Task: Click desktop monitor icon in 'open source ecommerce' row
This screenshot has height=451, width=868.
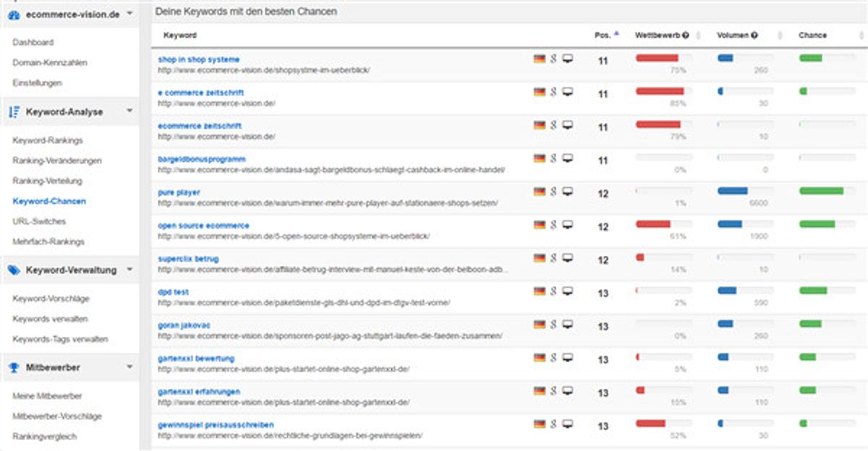Action: point(568,225)
